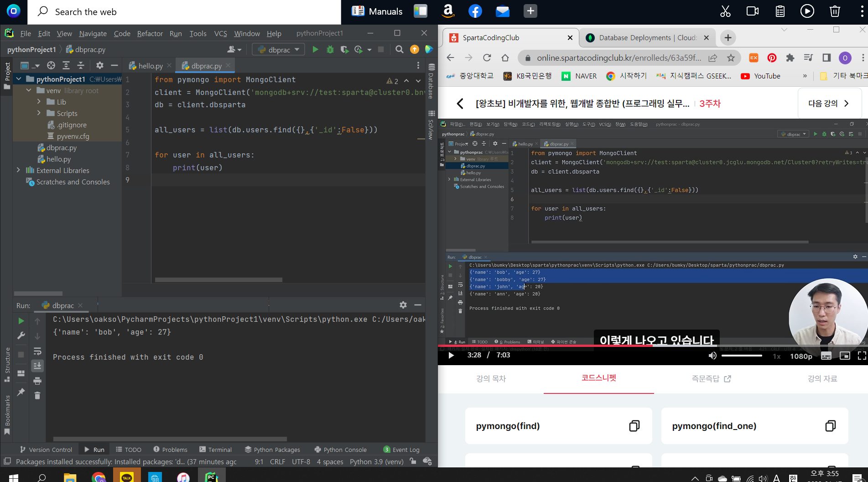Viewport: 868px width, 482px height.
Task: Select opened file locate target icon
Action: coord(51,65)
